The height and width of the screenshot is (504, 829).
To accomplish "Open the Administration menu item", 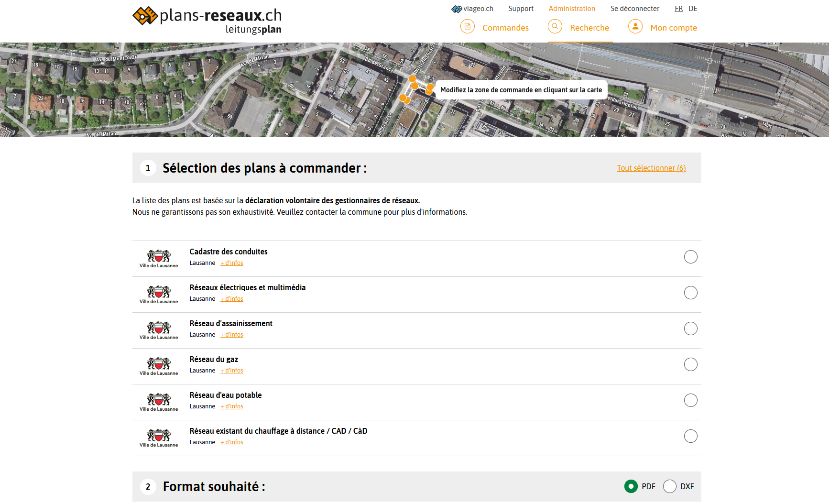I will [572, 9].
